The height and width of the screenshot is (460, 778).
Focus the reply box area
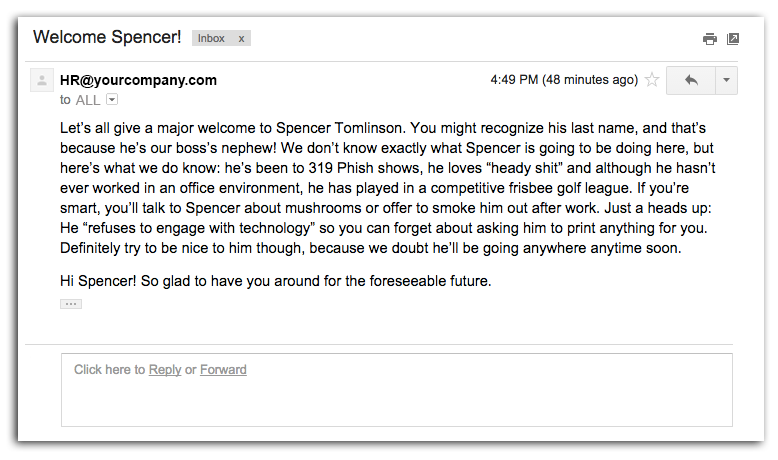tap(396, 390)
